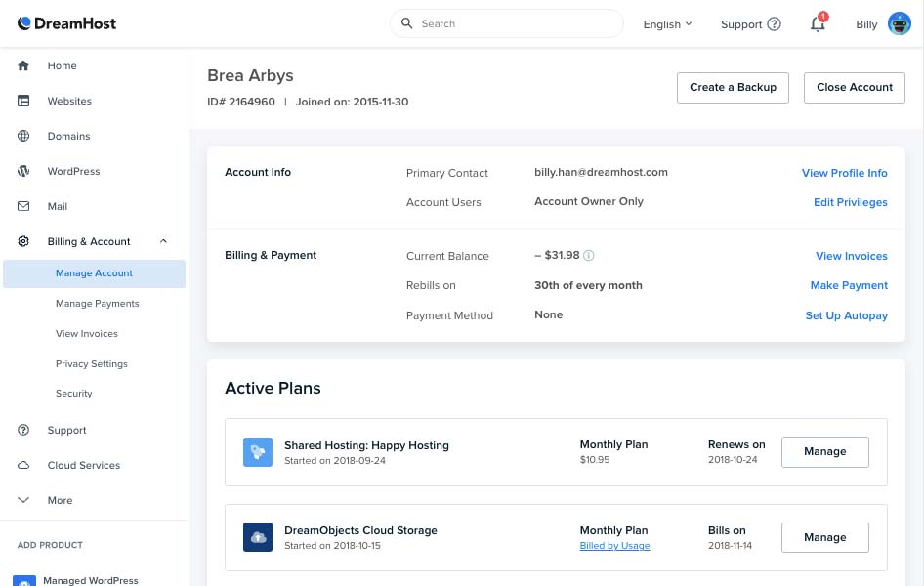This screenshot has height=586, width=924.
Task: Click the Home house icon
Action: pyautogui.click(x=23, y=65)
